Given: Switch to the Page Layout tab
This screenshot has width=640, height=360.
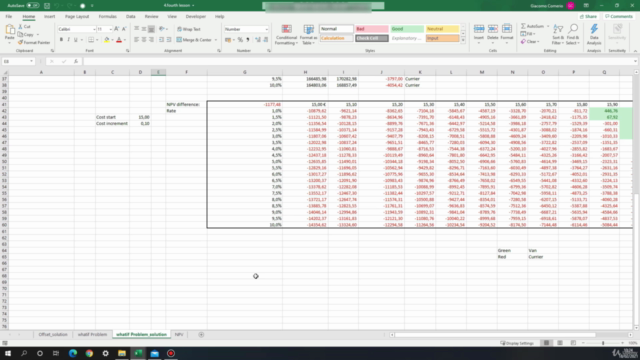Looking at the screenshot, I should coord(77,17).
